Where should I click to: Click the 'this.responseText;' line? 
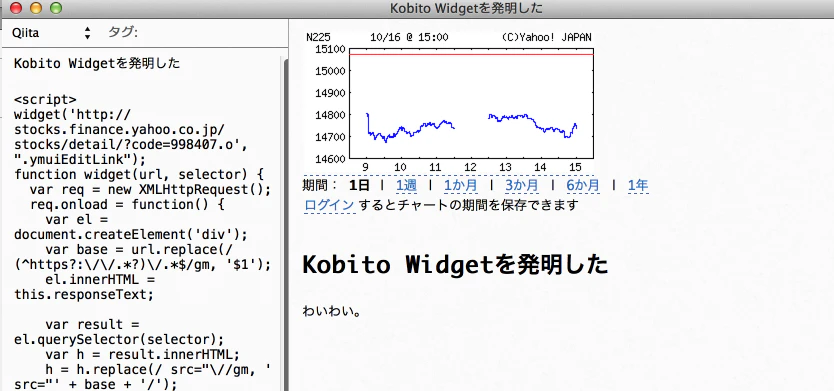coord(84,294)
